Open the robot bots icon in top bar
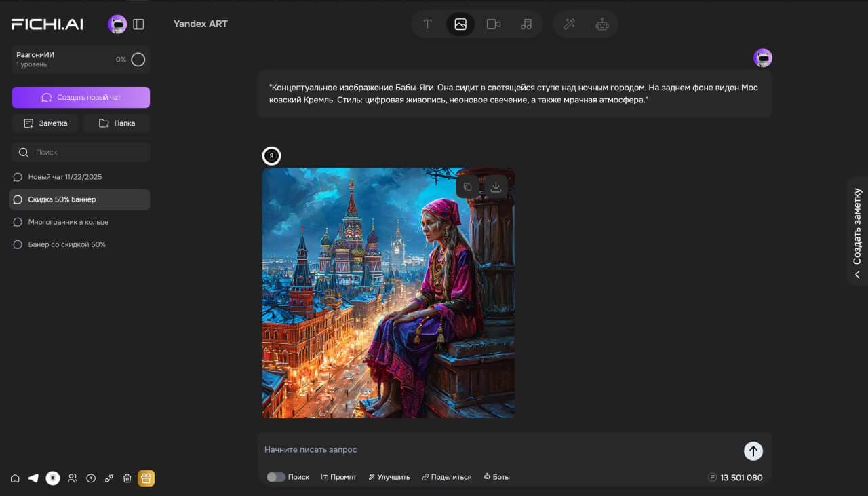Screen dimensions: 868x496 click(x=602, y=24)
